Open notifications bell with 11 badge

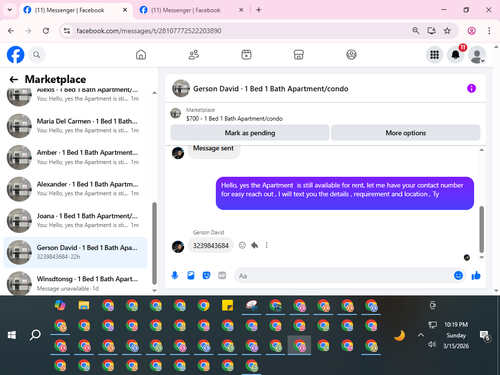tap(456, 55)
